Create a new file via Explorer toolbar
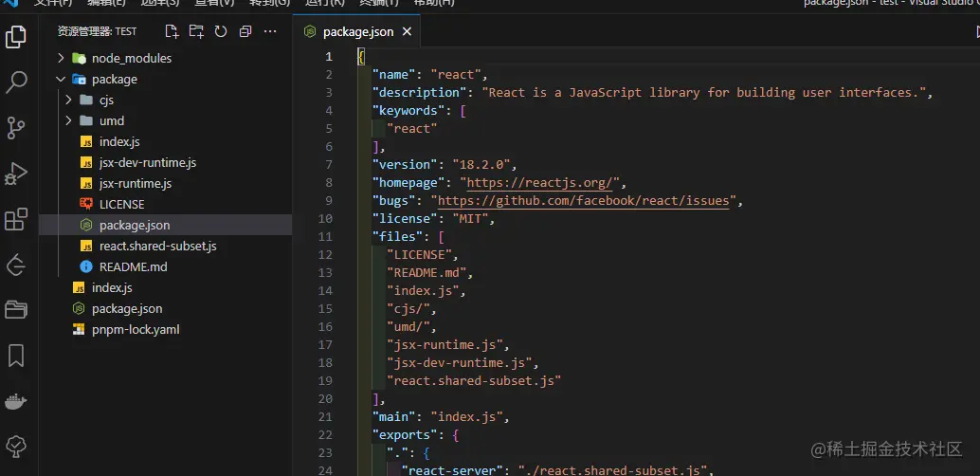980x476 pixels. coord(172,31)
